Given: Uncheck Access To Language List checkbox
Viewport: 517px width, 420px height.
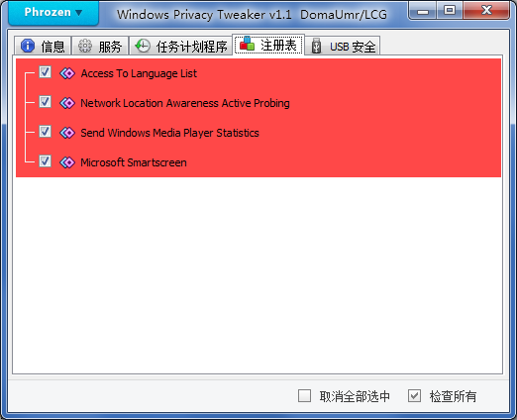Looking at the screenshot, I should (45, 72).
